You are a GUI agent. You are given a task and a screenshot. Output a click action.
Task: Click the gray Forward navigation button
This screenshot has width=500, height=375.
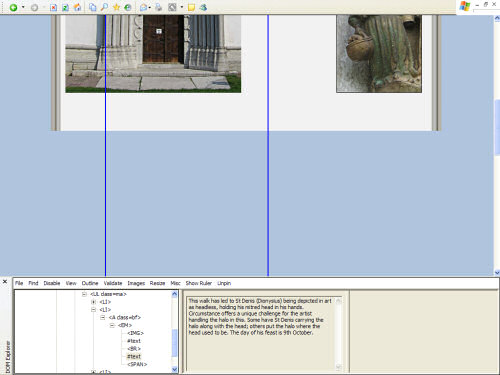[34, 7]
